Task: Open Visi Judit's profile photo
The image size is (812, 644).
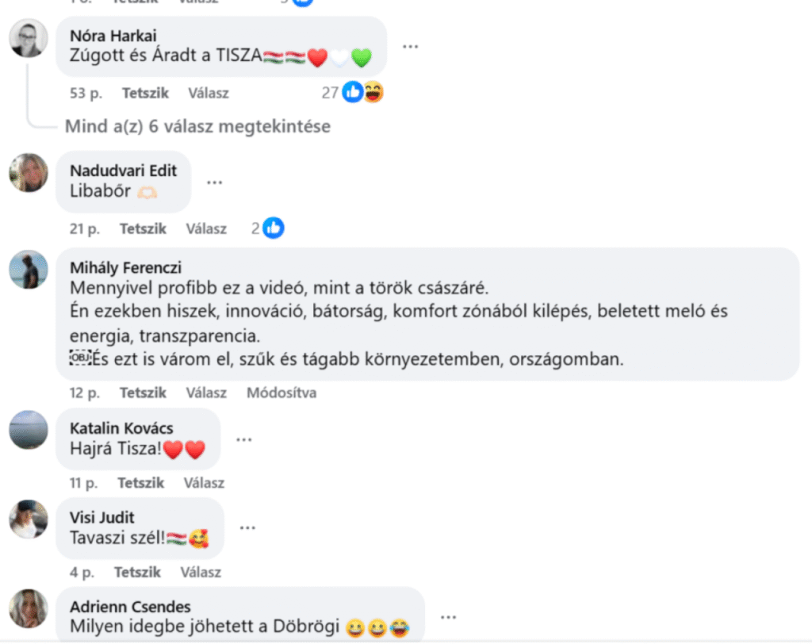Action: click(29, 519)
